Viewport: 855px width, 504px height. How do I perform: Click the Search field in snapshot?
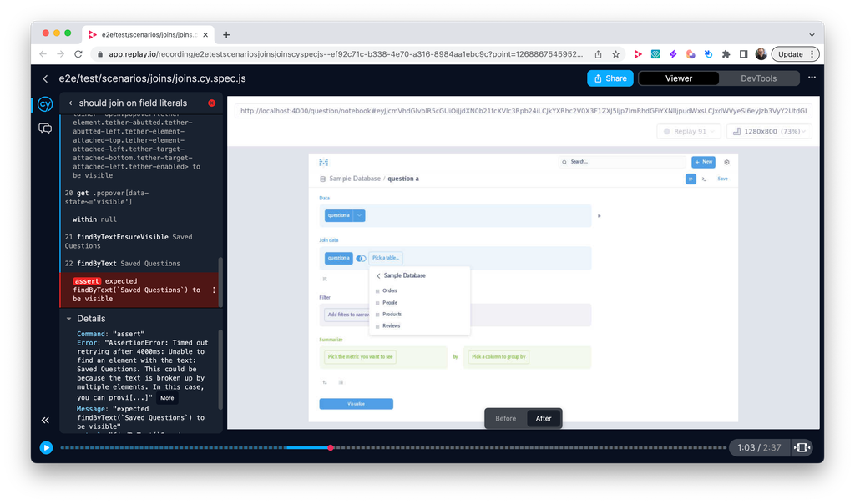(x=622, y=162)
